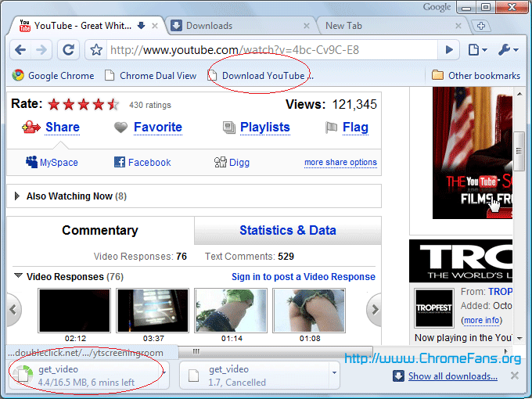532x399 pixels.
Task: Close the YouTube tab
Action: point(155,26)
